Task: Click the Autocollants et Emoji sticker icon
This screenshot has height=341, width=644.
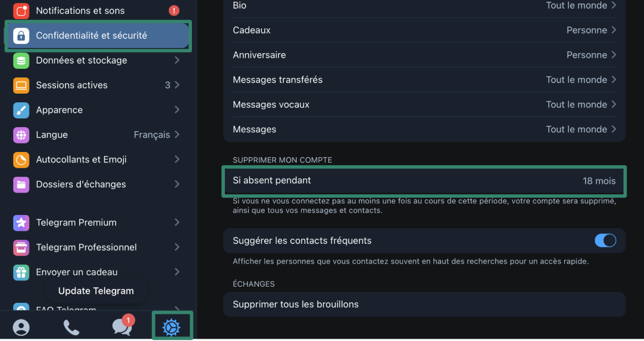Action: [21, 160]
